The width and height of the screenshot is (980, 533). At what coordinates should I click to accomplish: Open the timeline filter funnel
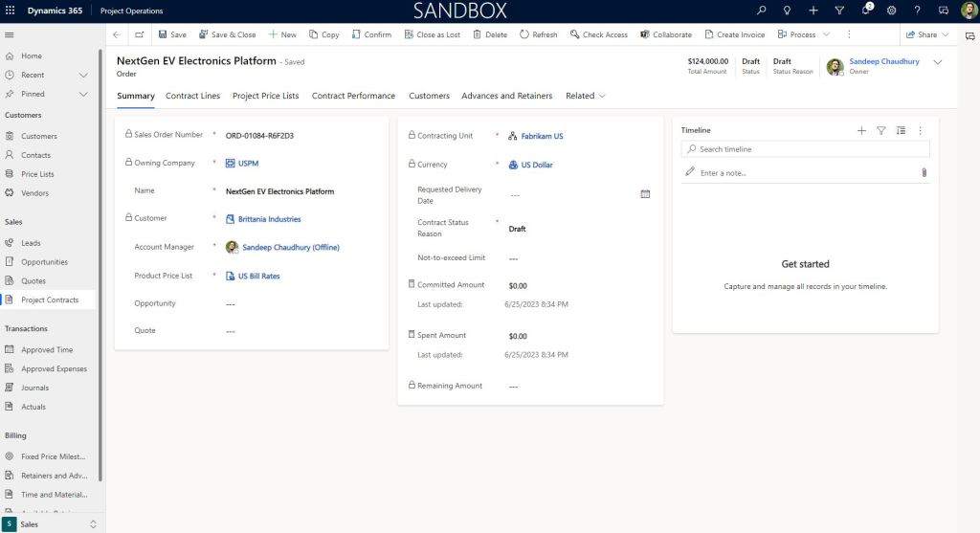881,130
